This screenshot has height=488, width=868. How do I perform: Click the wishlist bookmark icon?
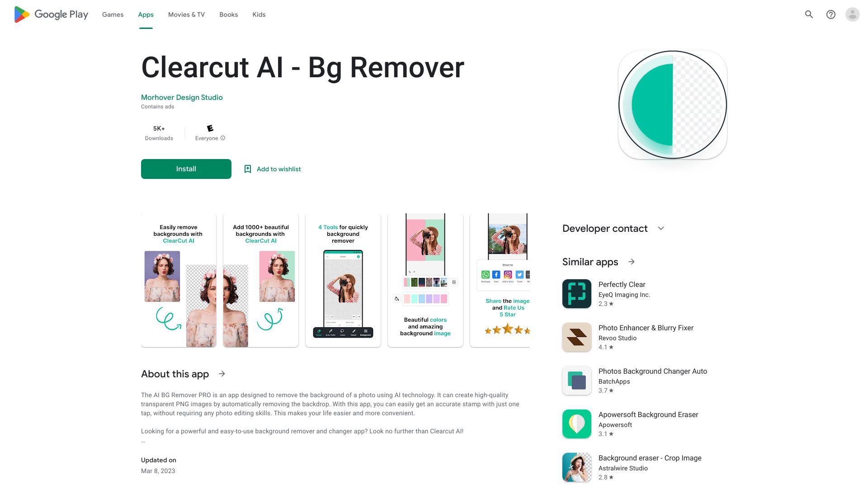tap(248, 169)
